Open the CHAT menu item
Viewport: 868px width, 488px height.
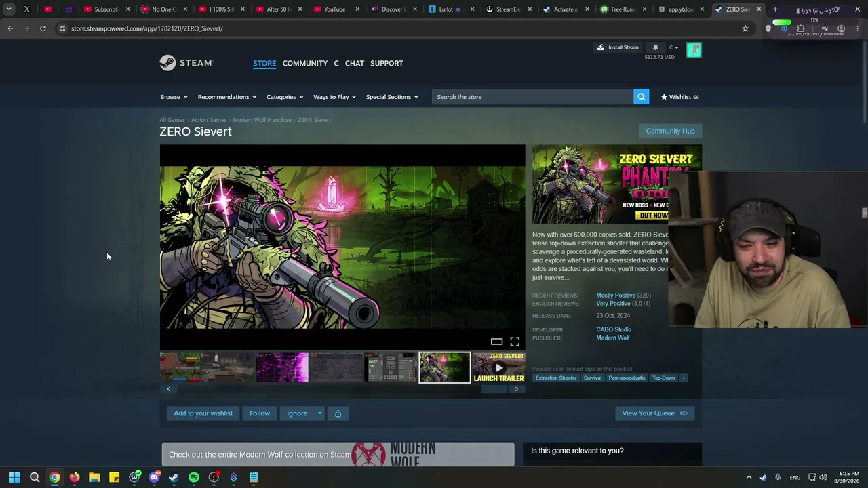pyautogui.click(x=354, y=63)
